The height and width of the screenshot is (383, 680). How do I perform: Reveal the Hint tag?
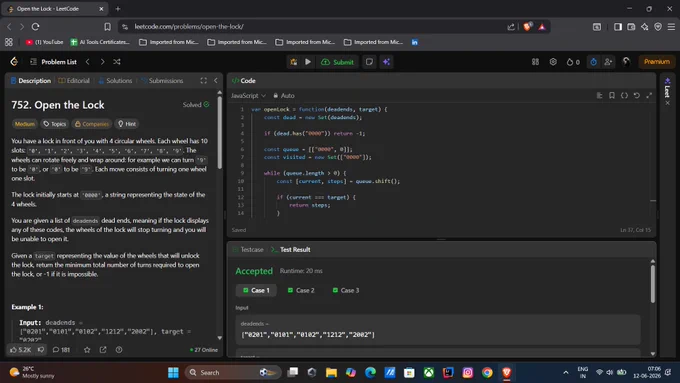pyautogui.click(x=127, y=124)
